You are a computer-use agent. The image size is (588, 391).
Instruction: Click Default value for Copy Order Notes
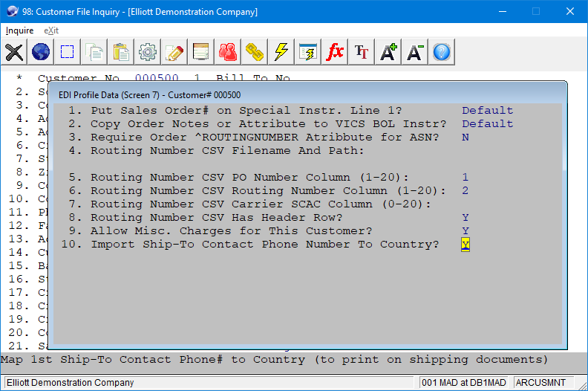click(488, 123)
